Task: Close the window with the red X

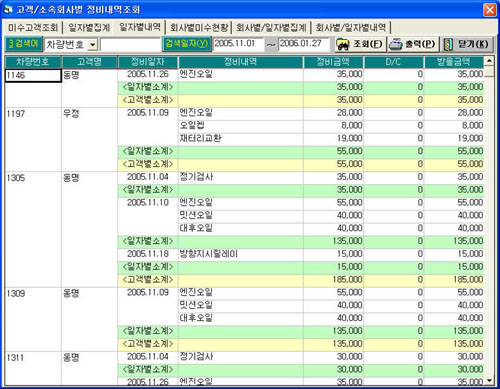Action: tap(490, 10)
